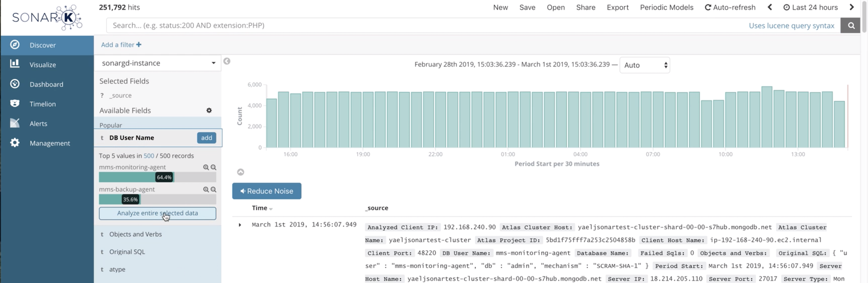Viewport: 868px width, 283px height.
Task: Click the first histogram bar before 16:00
Action: point(271,123)
